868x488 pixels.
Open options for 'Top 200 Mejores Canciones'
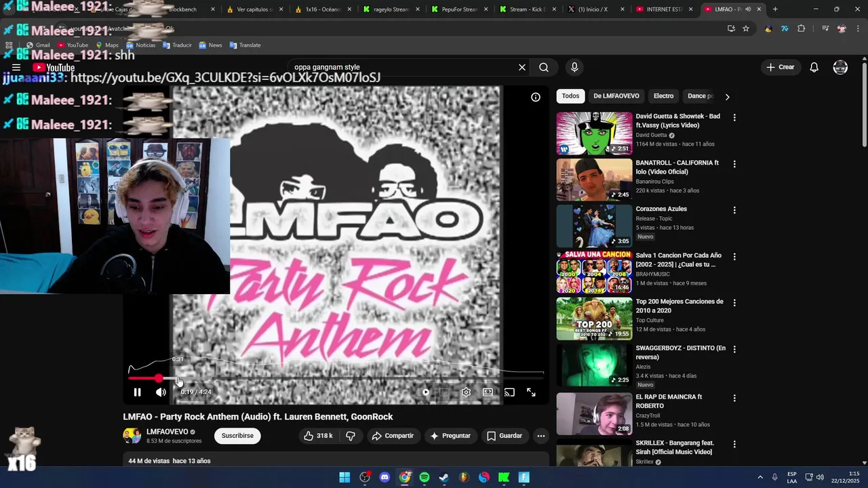click(x=734, y=303)
